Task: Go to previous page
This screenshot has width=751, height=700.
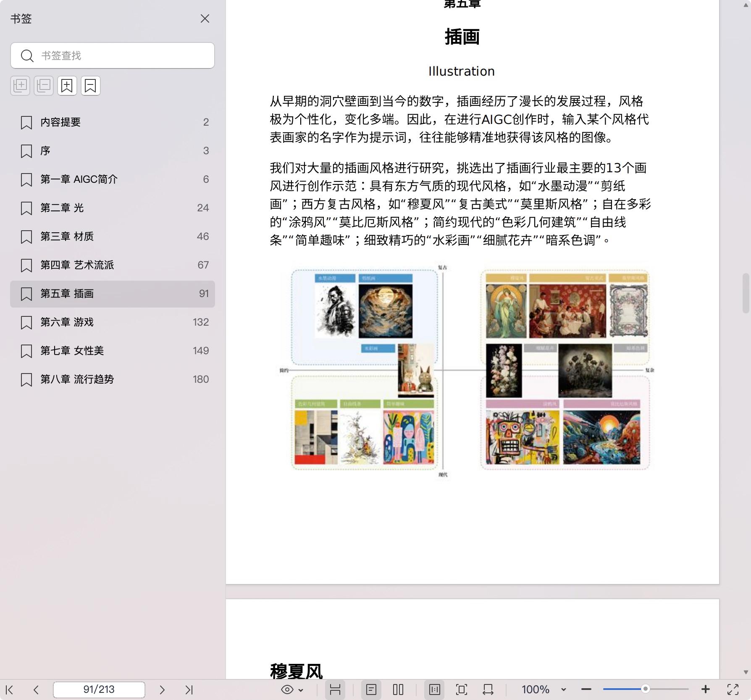Action: (x=36, y=689)
